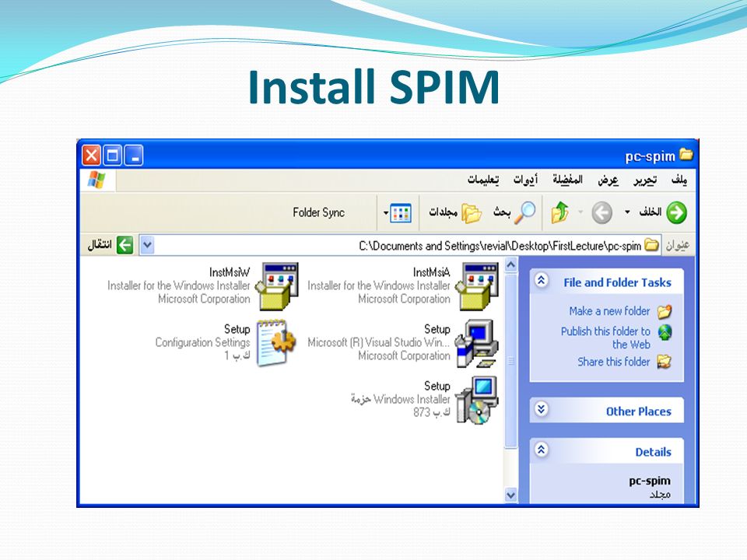This screenshot has height=560, width=747.
Task: Click the folder icon in address bar
Action: tap(652, 245)
